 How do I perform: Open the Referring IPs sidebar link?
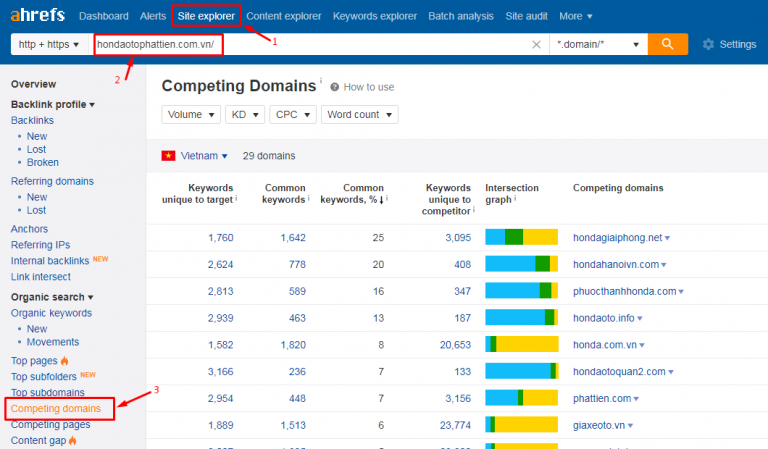pos(41,245)
